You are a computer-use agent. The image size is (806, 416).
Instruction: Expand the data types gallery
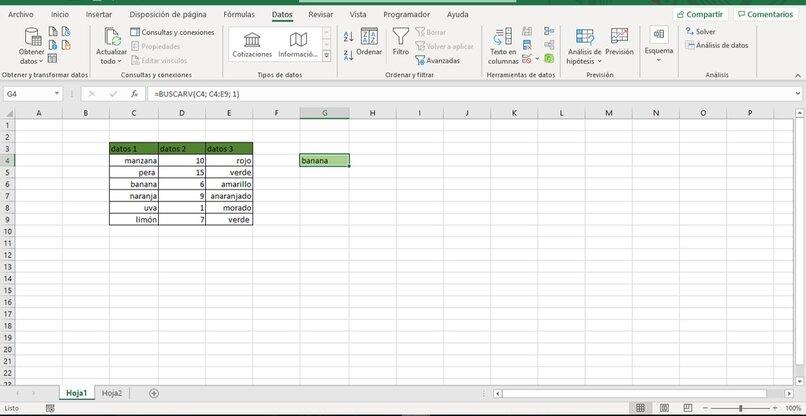(326, 55)
